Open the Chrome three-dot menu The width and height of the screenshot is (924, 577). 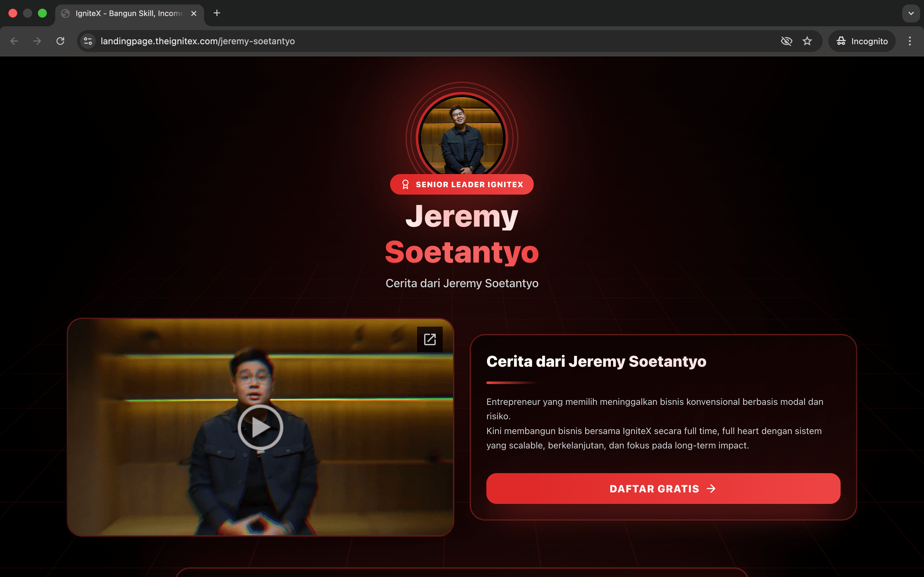[x=910, y=41]
